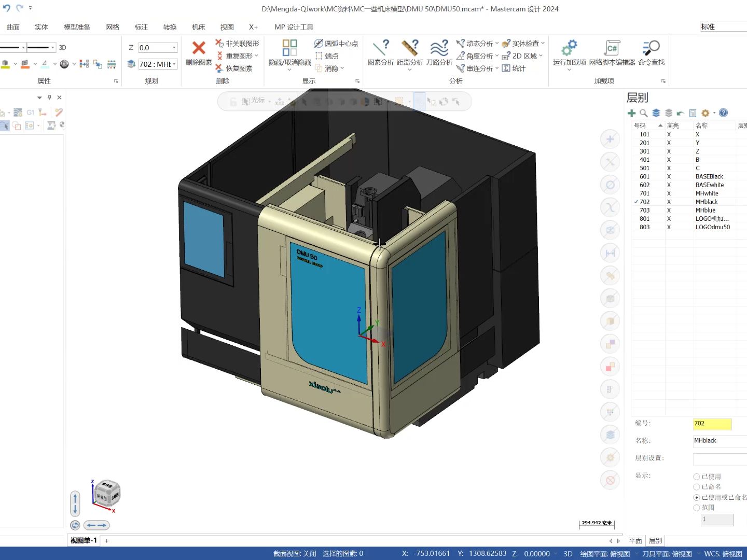Click the level icon beside 702 dropdown
This screenshot has width=747, height=560.
131,64
